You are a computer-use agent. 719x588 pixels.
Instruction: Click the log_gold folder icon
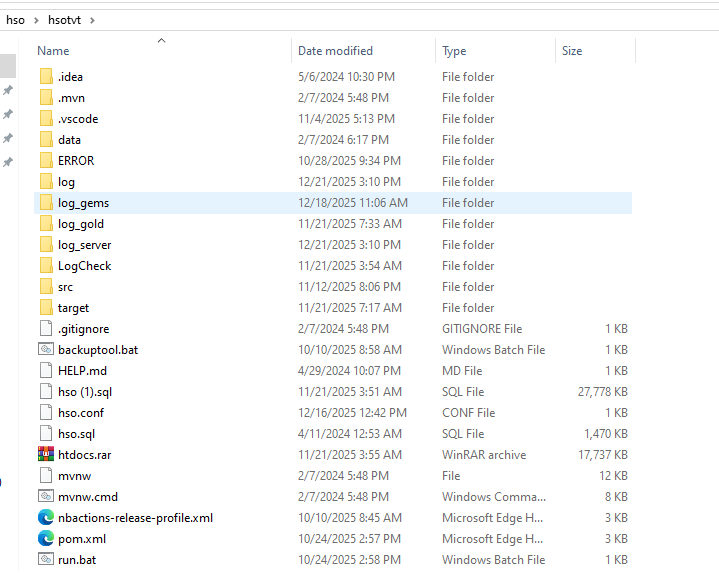46,224
